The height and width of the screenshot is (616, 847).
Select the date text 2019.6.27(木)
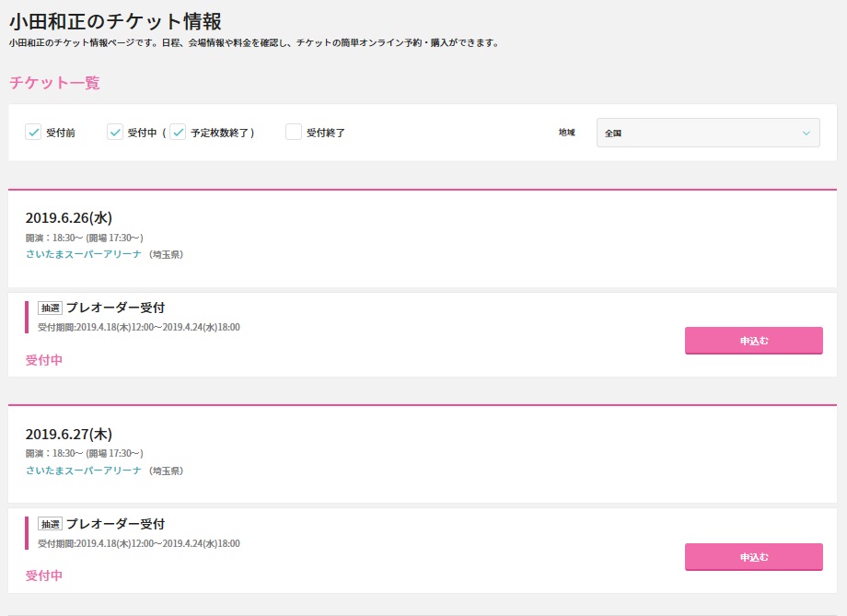69,434
